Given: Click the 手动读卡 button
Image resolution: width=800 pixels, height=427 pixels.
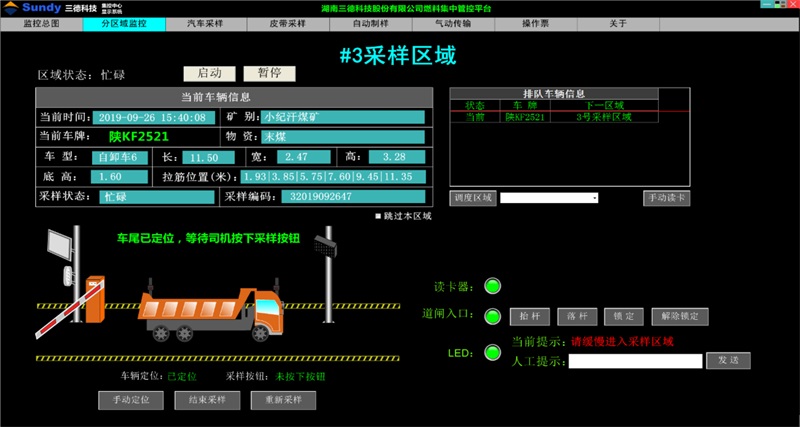Looking at the screenshot, I should point(666,198).
